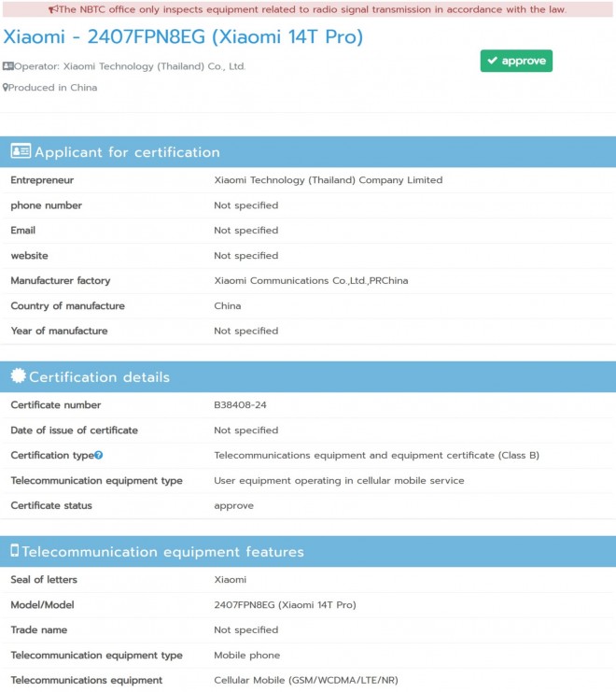The width and height of the screenshot is (616, 692).
Task: Click the Xiaomi 14T Pro page title
Action: coord(183,37)
